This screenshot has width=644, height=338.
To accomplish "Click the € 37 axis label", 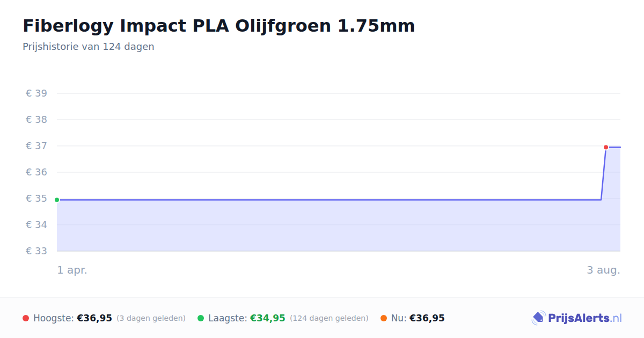I will 36,146.
